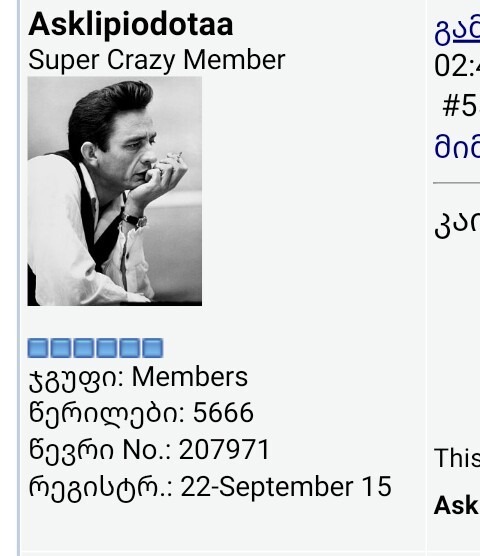Click the sixth blue rank pip
This screenshot has height=556, width=480.
pos(153,348)
